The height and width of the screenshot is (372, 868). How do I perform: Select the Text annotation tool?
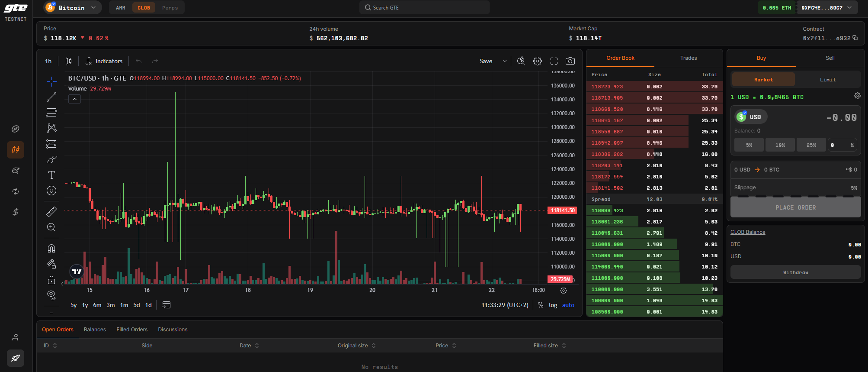(51, 175)
